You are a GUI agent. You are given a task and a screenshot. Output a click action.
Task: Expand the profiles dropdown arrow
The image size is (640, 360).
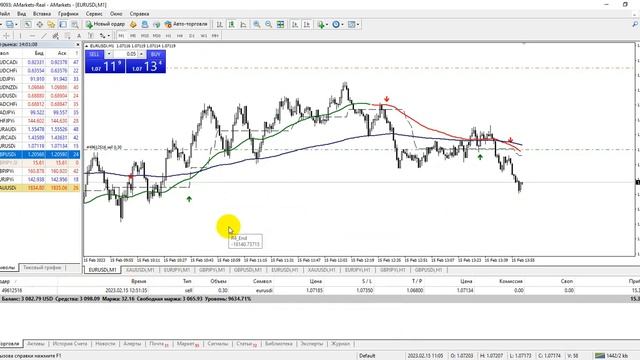[16, 24]
